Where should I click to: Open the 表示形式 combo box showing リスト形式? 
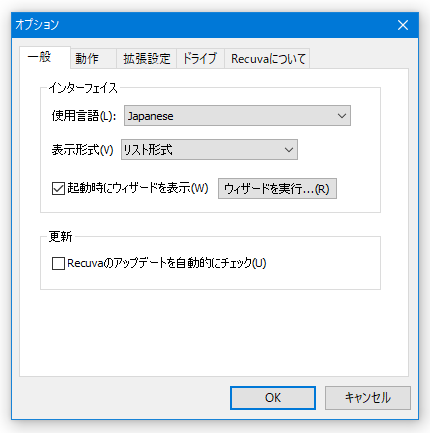point(209,150)
